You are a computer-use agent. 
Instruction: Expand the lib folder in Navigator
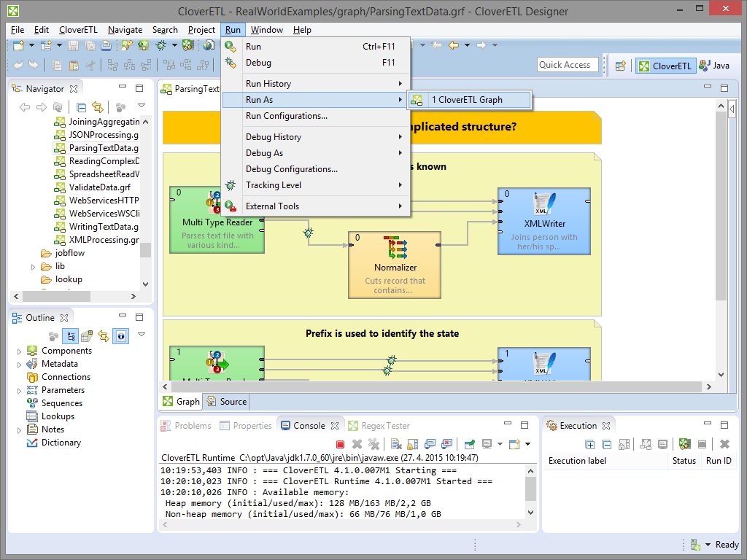tap(33, 266)
